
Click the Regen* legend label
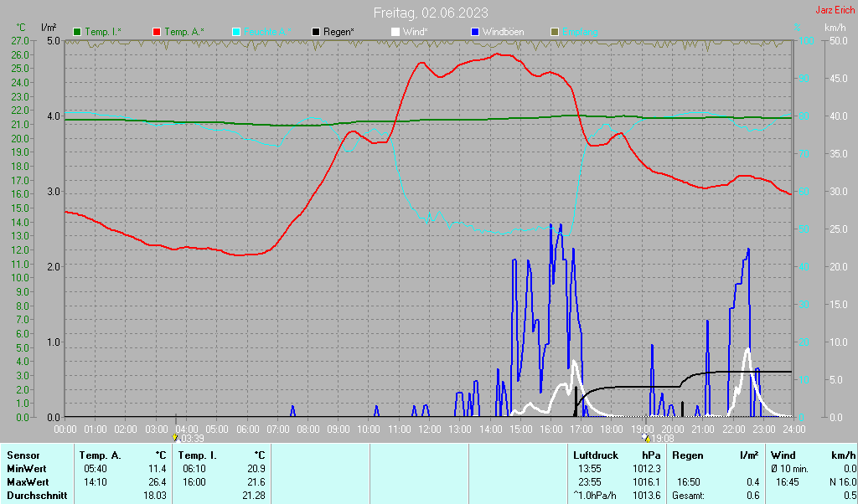339,32
